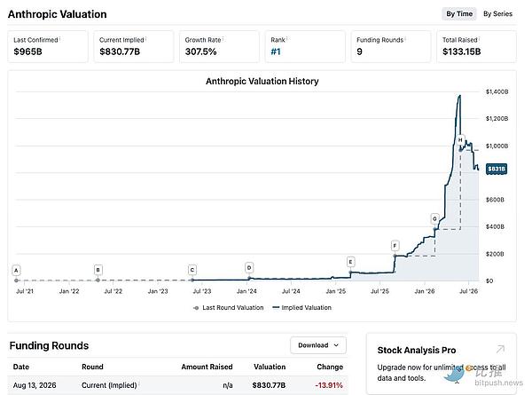Toggle Implied Valuation legend series
Image resolution: width=532 pixels, height=395 pixels.
(302, 308)
